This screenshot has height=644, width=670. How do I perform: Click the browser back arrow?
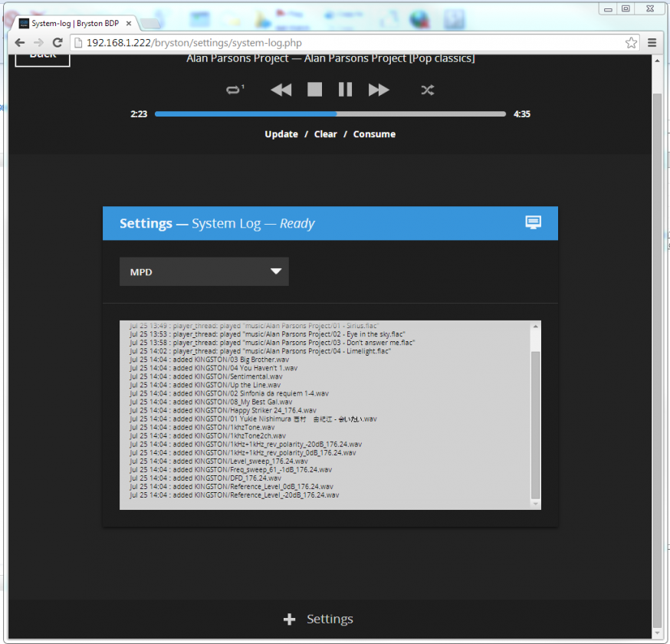click(20, 43)
